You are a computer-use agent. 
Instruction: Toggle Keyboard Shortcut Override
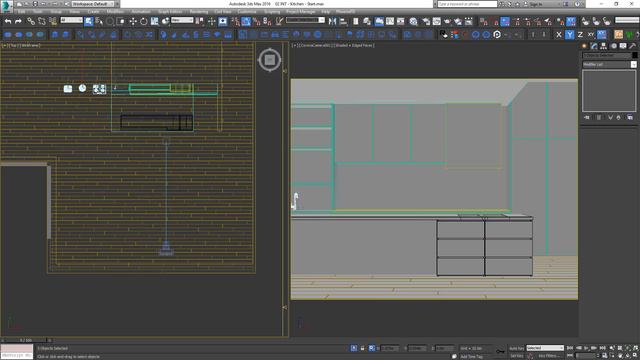(223, 21)
